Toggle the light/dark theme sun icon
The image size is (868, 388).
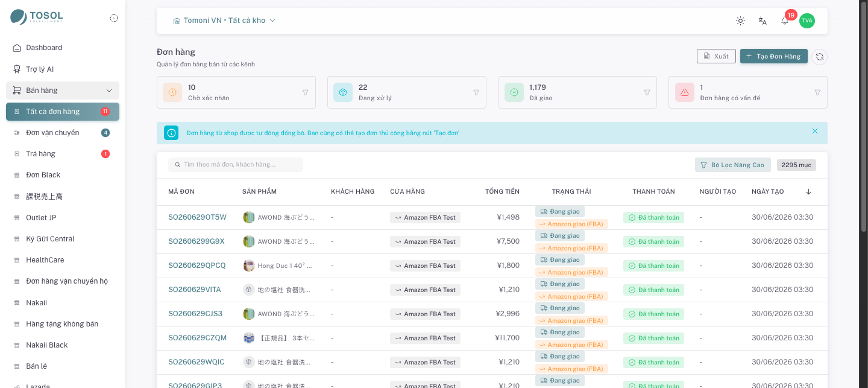(x=740, y=21)
